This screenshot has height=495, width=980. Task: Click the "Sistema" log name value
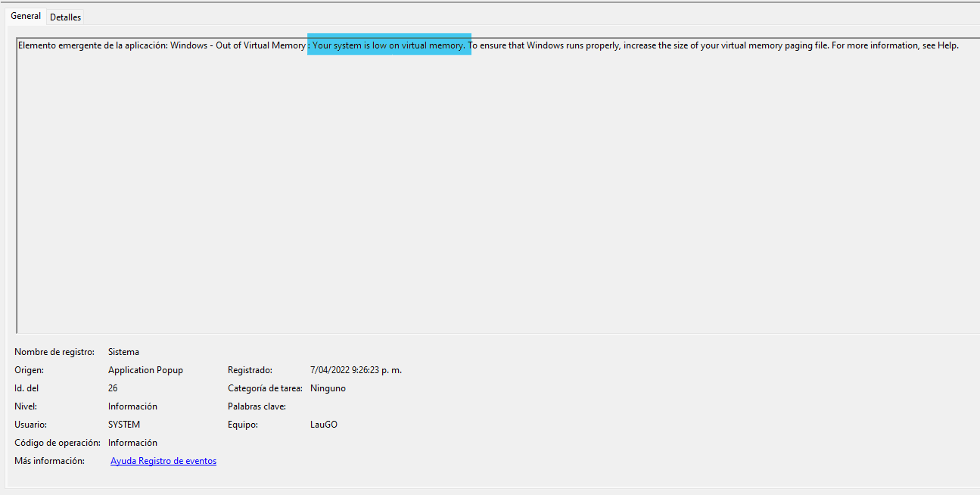click(x=123, y=352)
